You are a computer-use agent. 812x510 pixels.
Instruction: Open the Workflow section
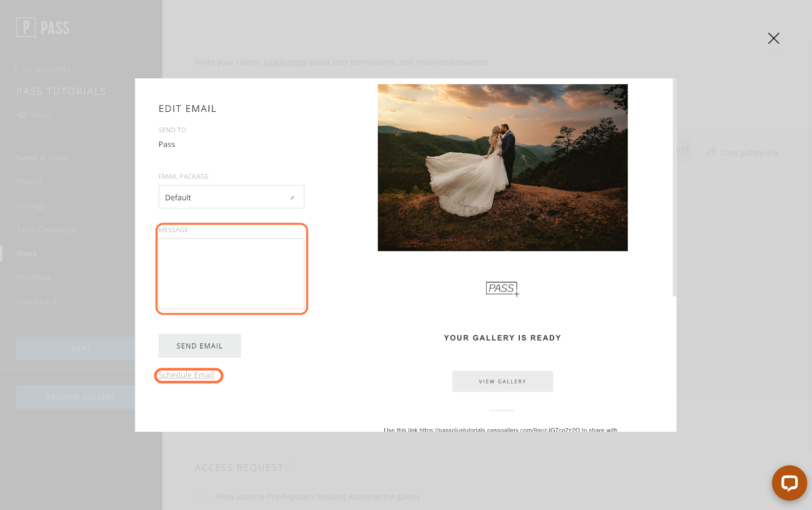(x=33, y=277)
